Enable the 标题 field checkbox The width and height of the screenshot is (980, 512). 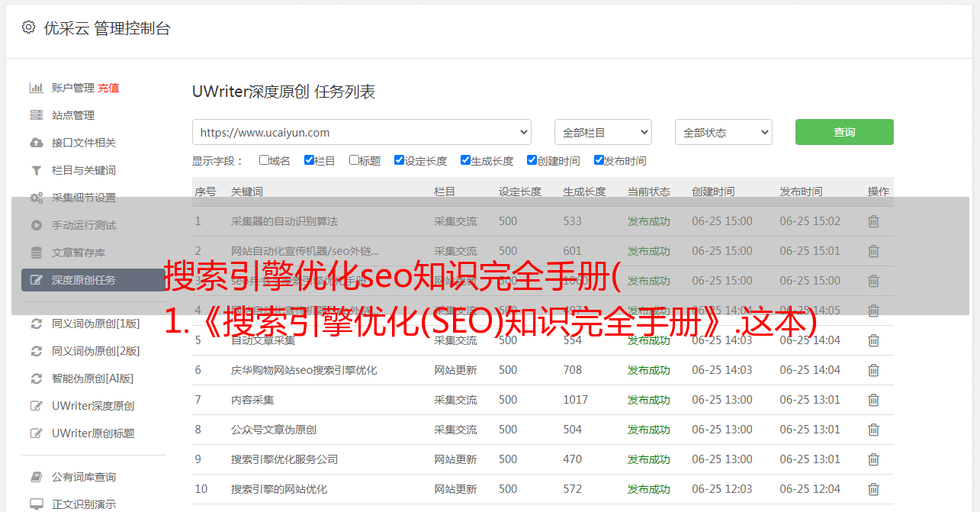point(354,160)
